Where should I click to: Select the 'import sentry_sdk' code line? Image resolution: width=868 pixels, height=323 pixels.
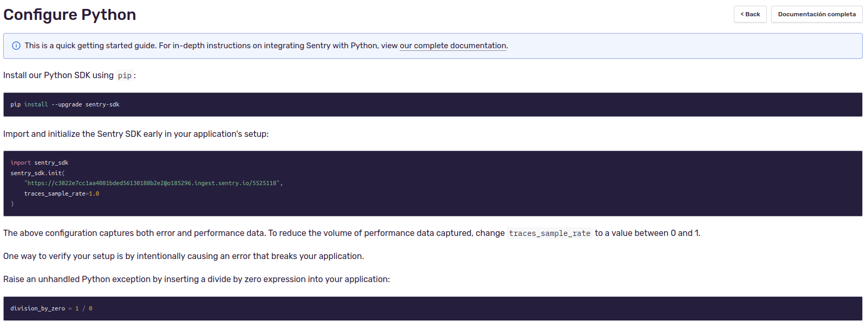(39, 163)
